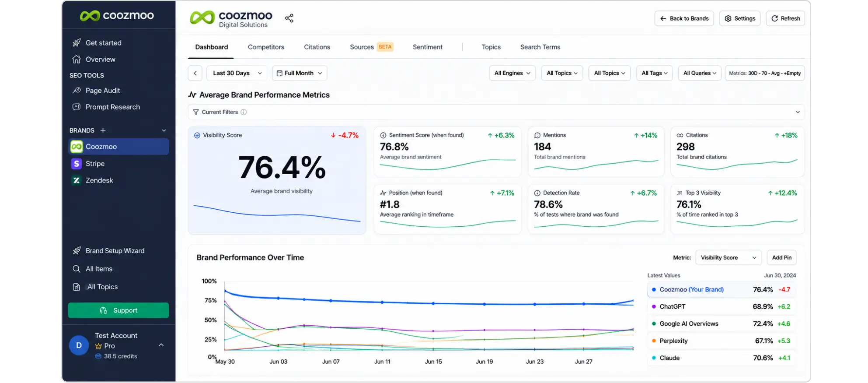
Task: Open the Last 30 Days dropdown
Action: (237, 73)
